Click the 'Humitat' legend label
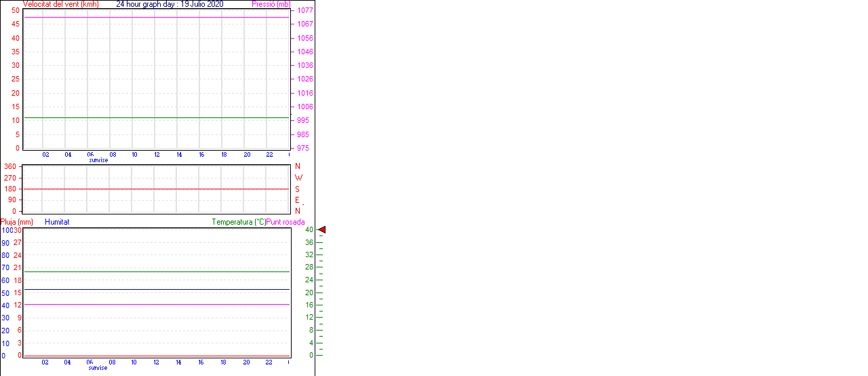 click(x=57, y=222)
